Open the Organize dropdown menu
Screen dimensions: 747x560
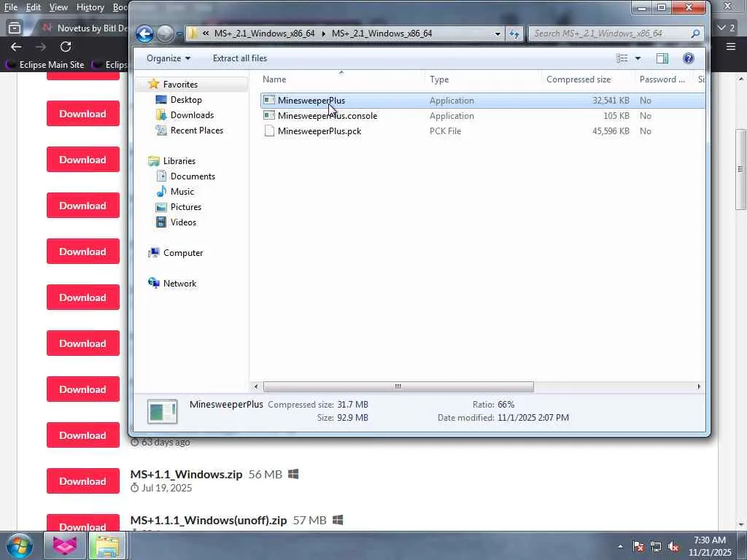click(x=169, y=58)
